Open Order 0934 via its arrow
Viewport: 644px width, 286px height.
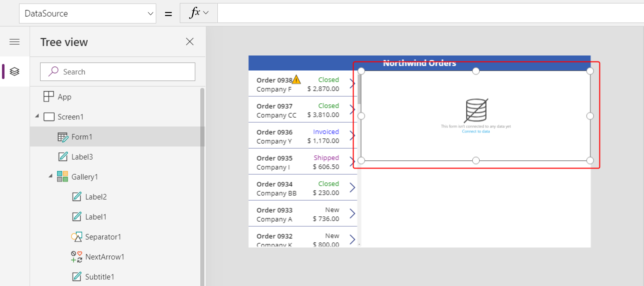click(353, 187)
